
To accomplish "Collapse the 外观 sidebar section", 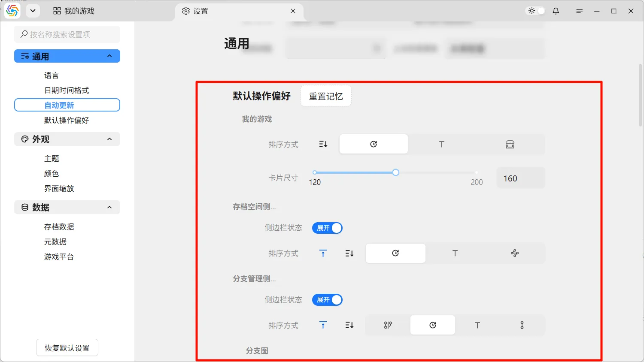I will [x=109, y=139].
